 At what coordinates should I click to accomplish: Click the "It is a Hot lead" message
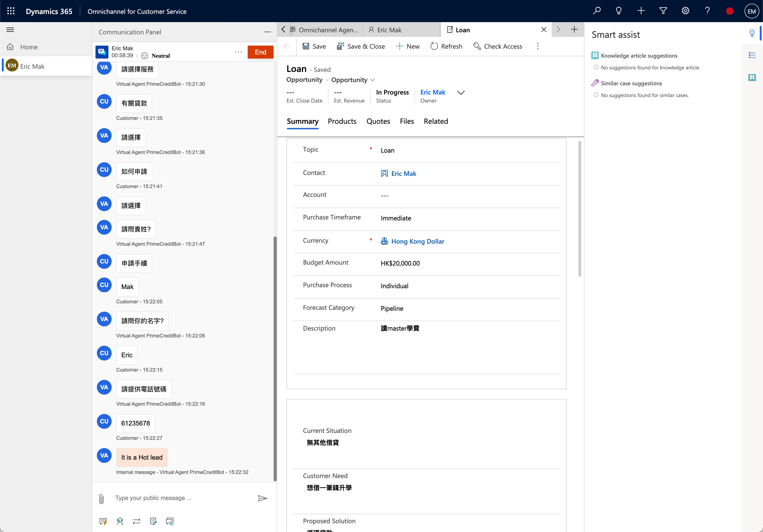[x=142, y=457]
